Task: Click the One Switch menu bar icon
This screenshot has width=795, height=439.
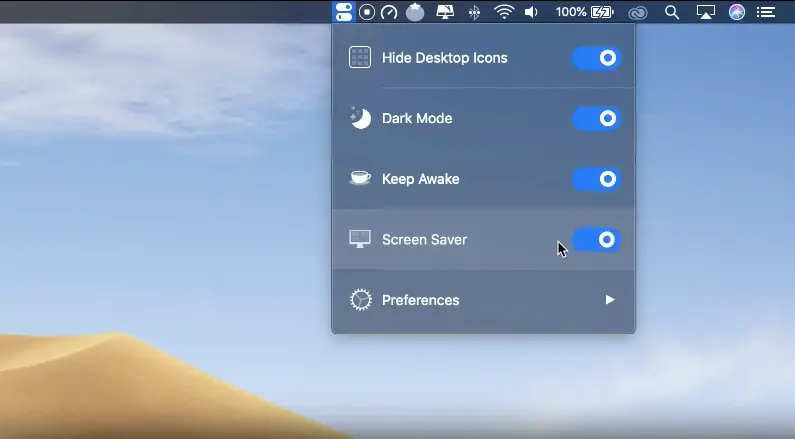Action: [x=344, y=12]
